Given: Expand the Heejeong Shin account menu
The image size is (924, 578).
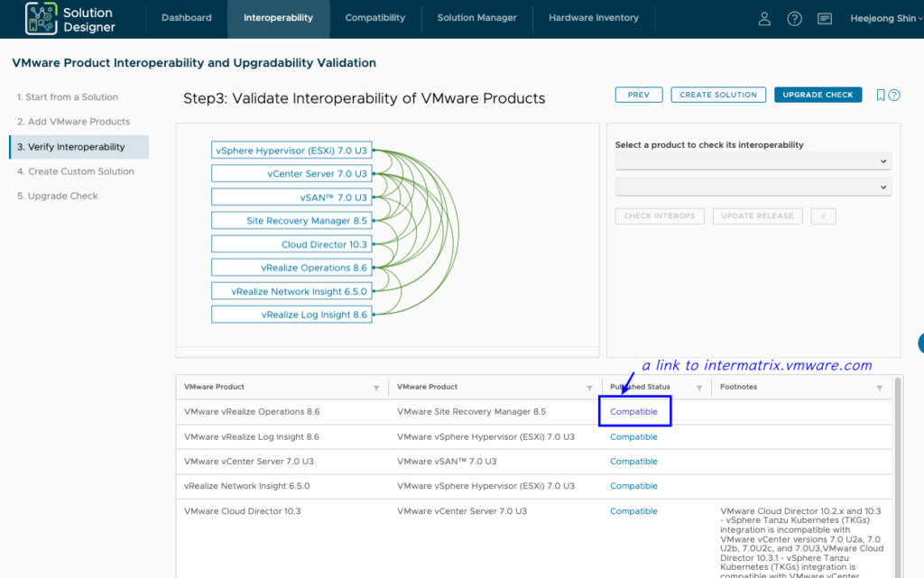Looking at the screenshot, I should pos(885,18).
